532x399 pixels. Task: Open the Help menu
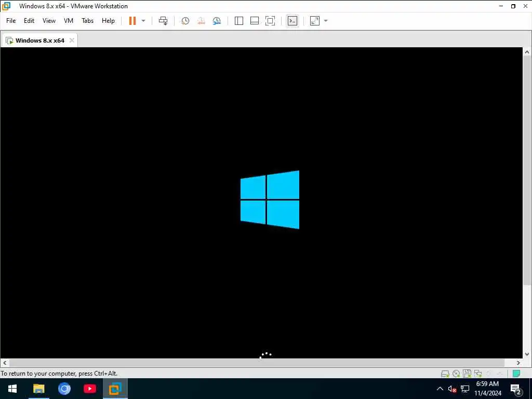(x=108, y=21)
